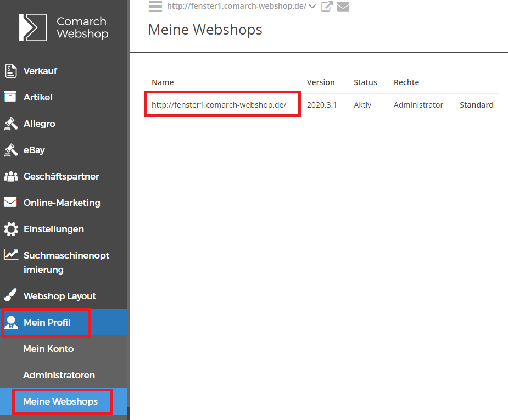The image size is (508, 420).
Task: Click the envelope icon in the top bar
Action: [343, 7]
